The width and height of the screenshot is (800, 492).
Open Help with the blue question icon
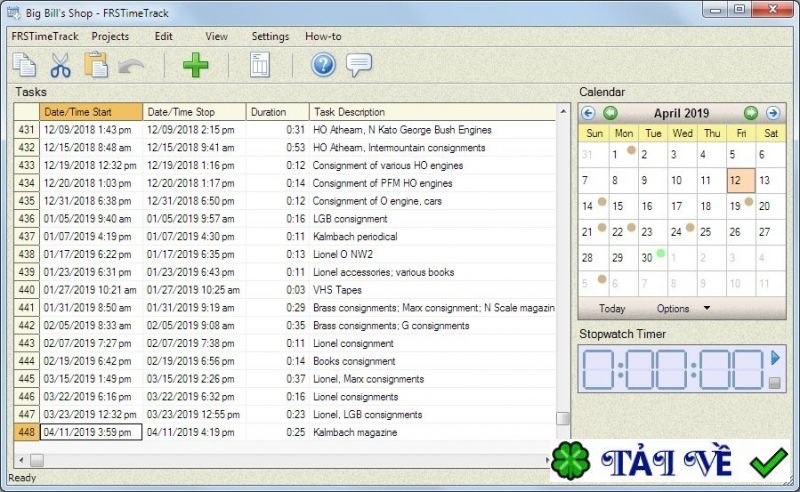323,65
